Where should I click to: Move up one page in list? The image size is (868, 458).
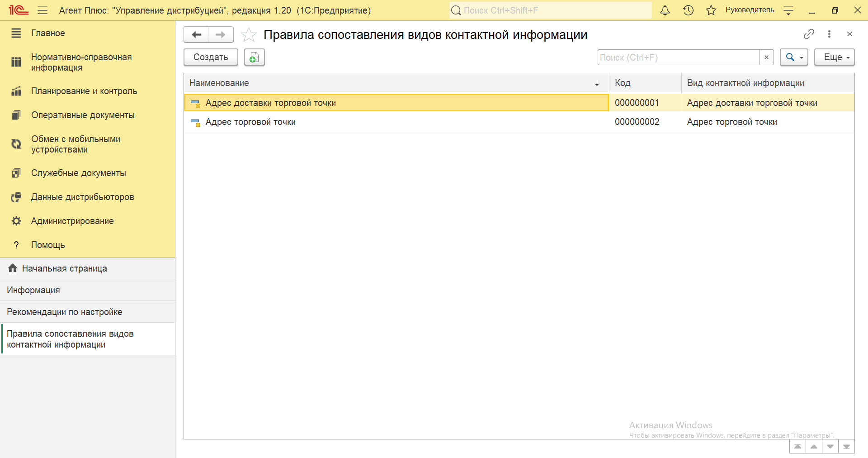[814, 447]
